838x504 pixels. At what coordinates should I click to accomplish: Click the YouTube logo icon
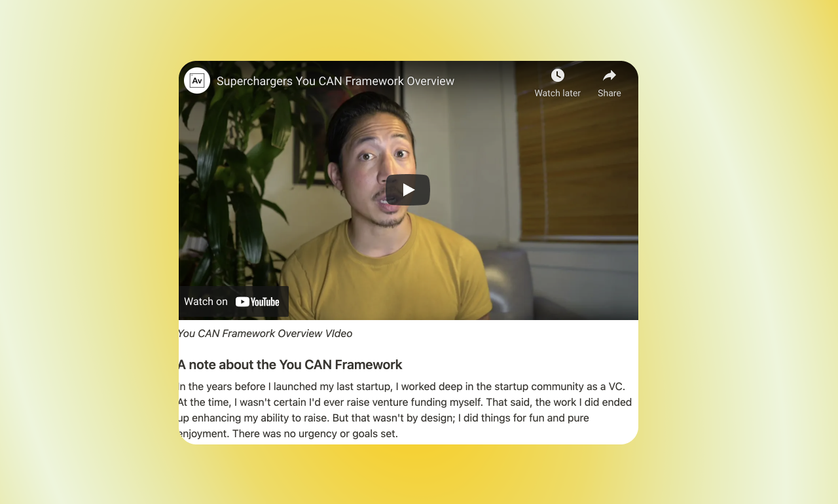(x=257, y=302)
